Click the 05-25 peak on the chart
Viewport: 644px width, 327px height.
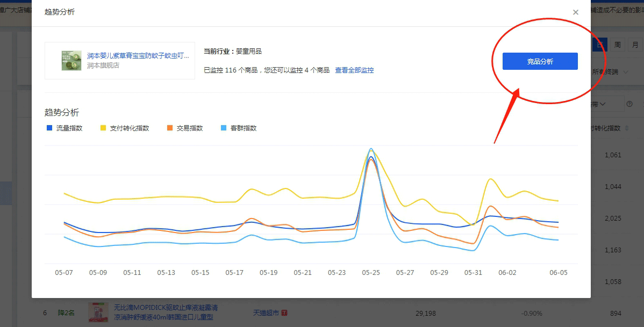(371, 149)
